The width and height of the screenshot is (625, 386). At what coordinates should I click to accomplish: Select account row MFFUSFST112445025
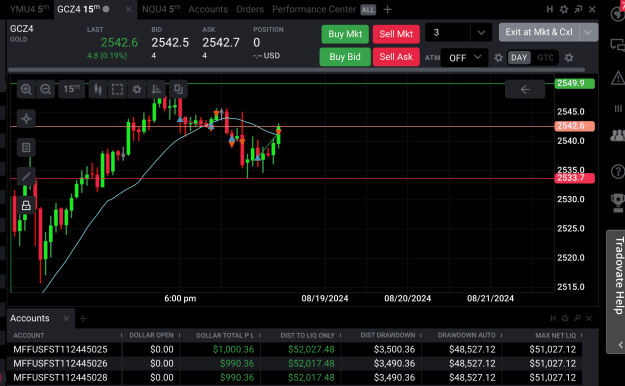coord(295,350)
